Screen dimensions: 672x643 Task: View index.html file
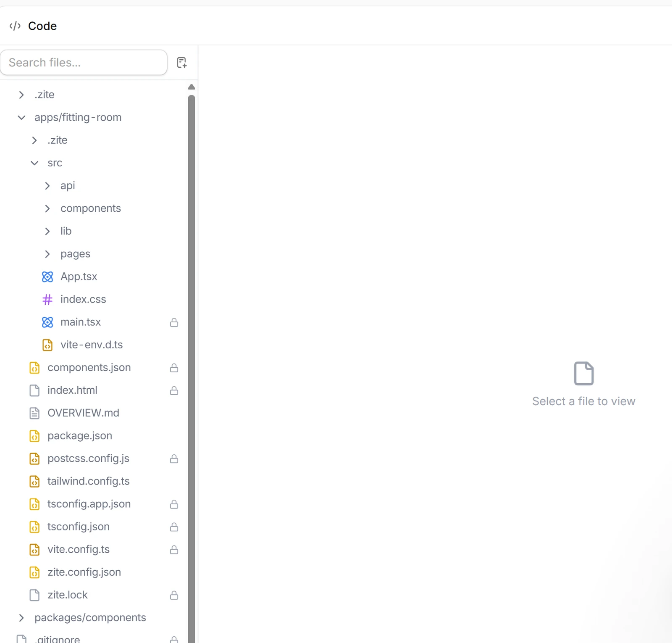[x=72, y=390]
